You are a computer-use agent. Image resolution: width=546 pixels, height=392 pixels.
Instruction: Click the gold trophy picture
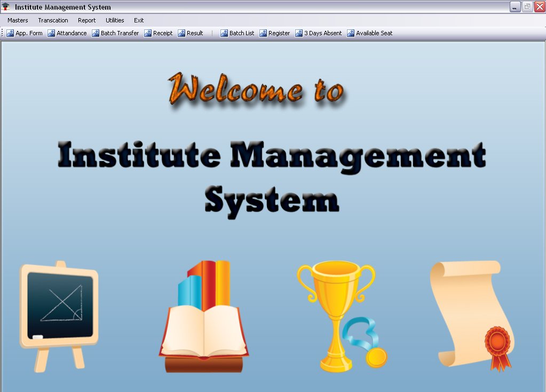click(x=339, y=316)
